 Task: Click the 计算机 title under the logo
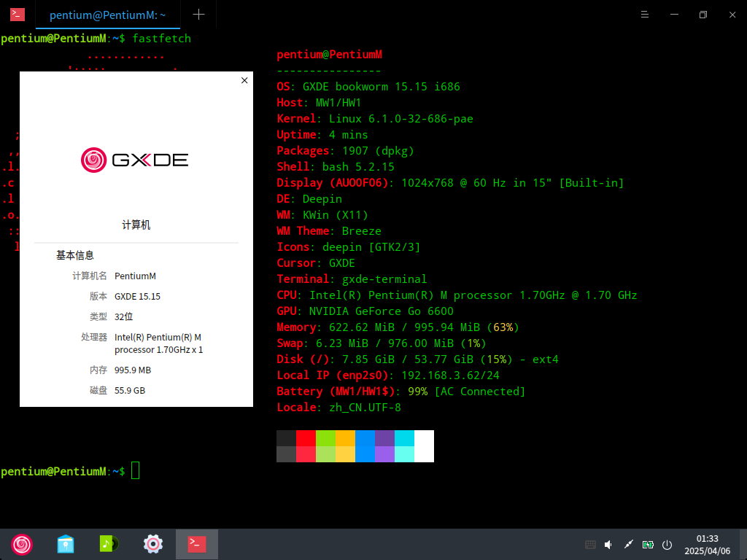[136, 225]
